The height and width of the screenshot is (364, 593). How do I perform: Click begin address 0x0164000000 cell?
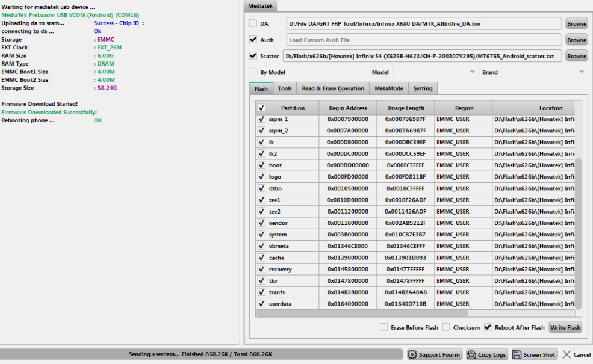347,303
